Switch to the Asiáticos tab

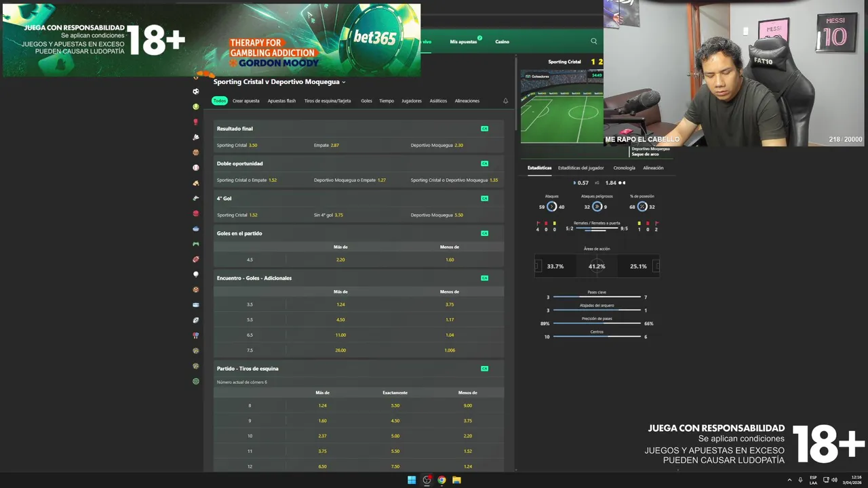tap(438, 101)
